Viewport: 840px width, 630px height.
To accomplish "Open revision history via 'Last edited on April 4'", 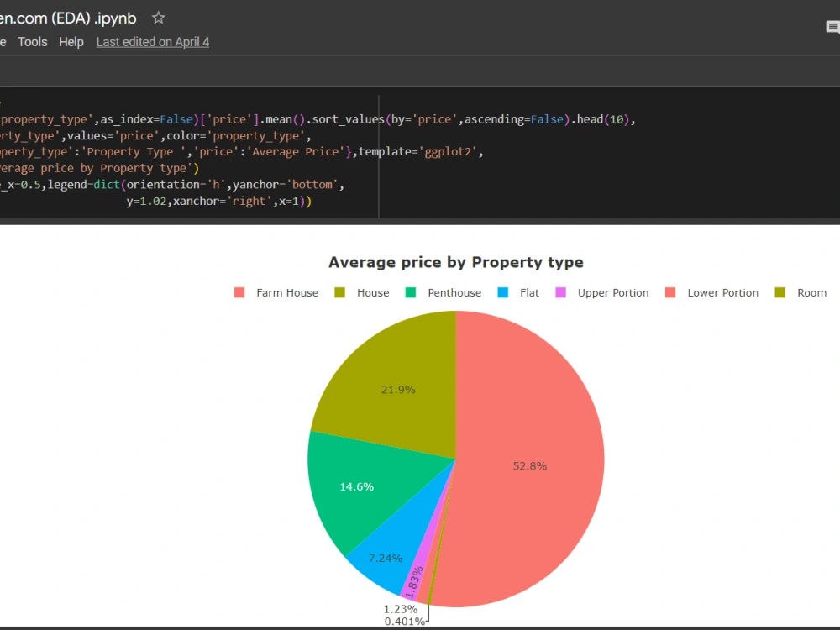I will click(x=152, y=41).
